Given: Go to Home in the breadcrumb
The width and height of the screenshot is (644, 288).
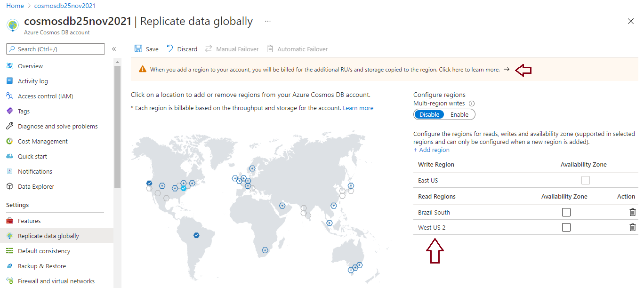Looking at the screenshot, I should click(x=15, y=6).
